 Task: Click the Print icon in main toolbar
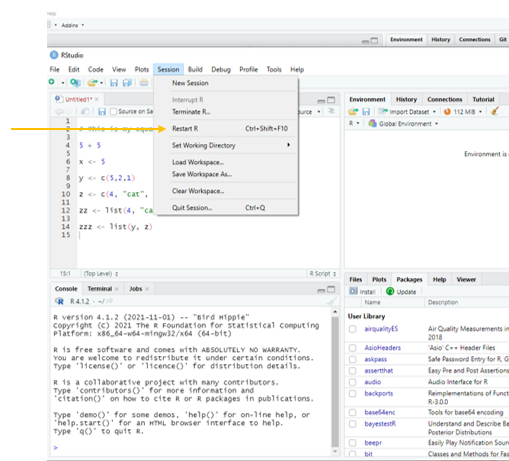point(144,82)
